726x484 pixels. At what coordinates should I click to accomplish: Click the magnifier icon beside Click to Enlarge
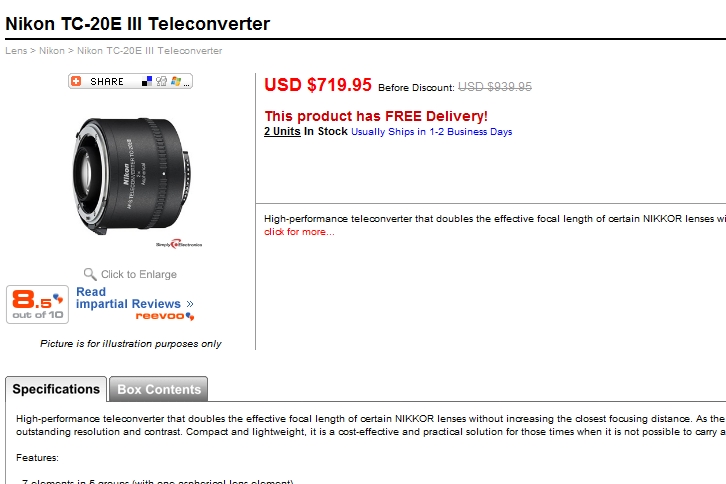(90, 274)
